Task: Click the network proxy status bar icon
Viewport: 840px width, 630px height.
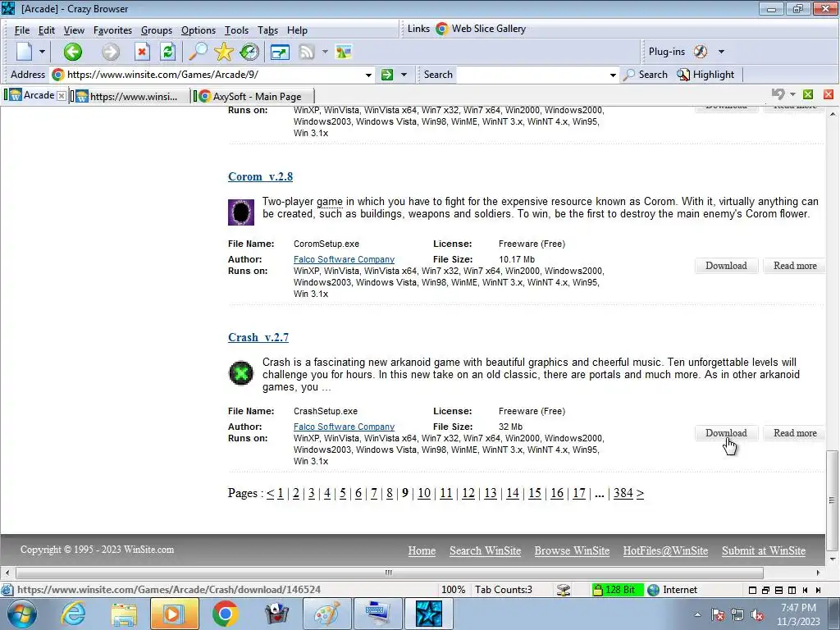Action: tap(563, 591)
